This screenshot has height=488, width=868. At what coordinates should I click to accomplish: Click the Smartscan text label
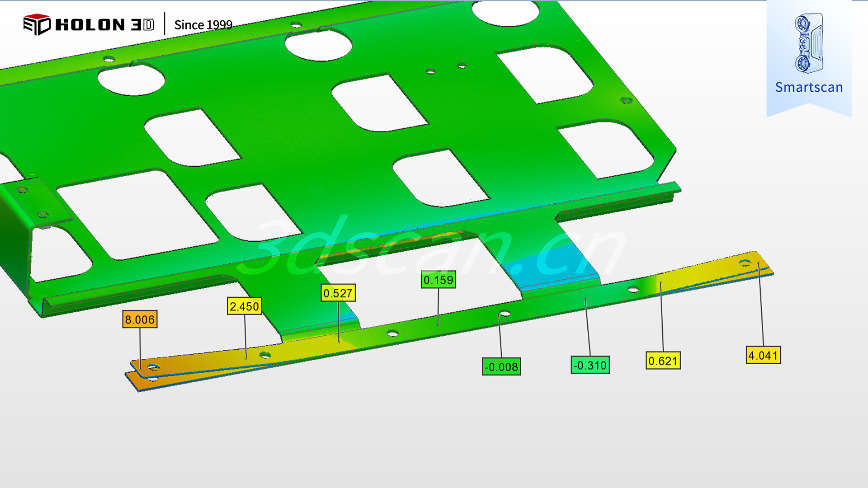[x=809, y=87]
